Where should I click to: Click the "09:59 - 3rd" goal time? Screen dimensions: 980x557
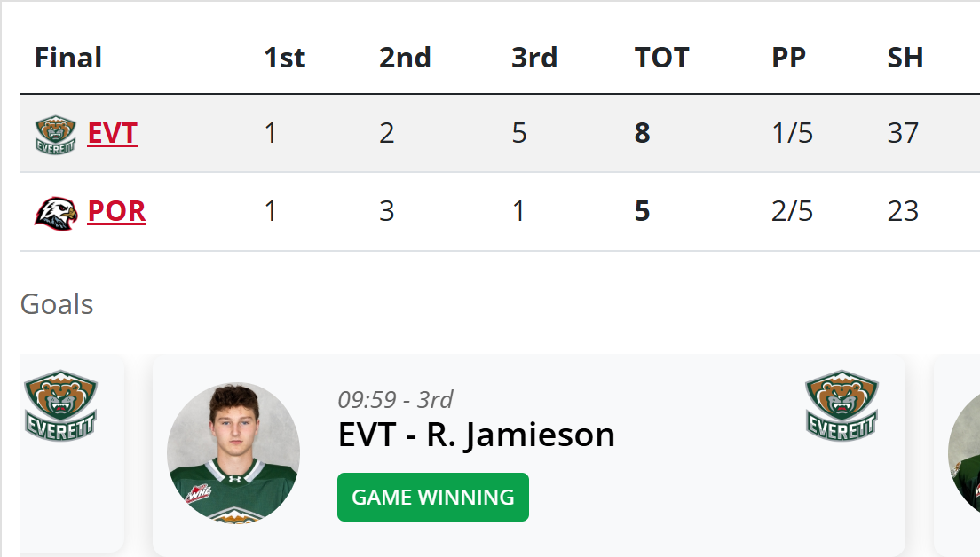click(395, 399)
